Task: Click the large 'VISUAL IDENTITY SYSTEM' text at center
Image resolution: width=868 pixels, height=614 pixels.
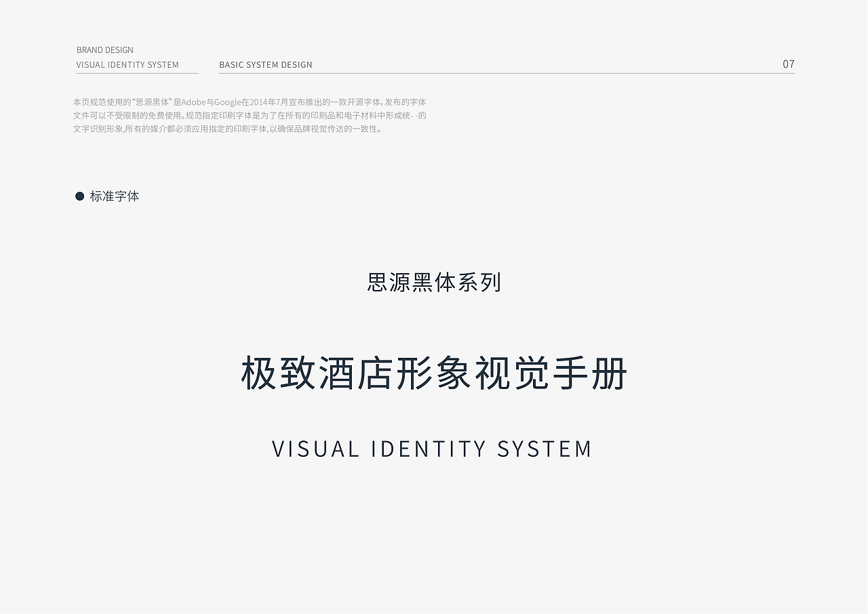Action: (x=432, y=449)
